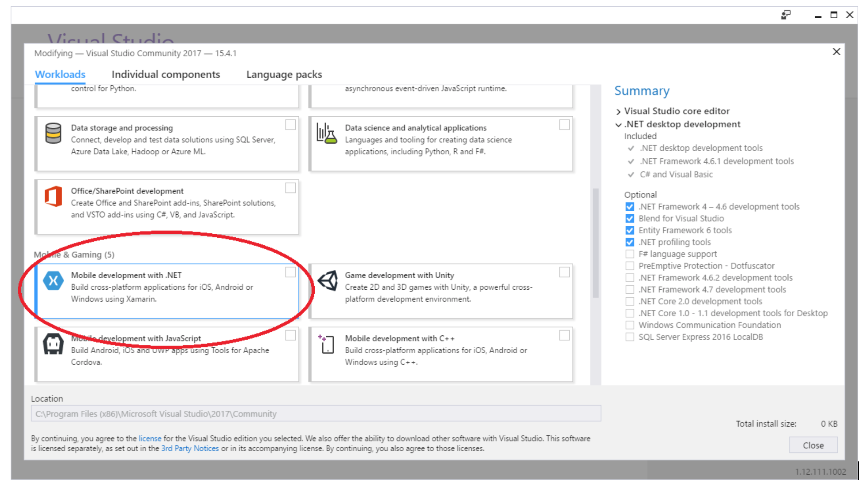Check the Game development with Unity workload
The height and width of the screenshot is (488, 868).
pos(564,272)
